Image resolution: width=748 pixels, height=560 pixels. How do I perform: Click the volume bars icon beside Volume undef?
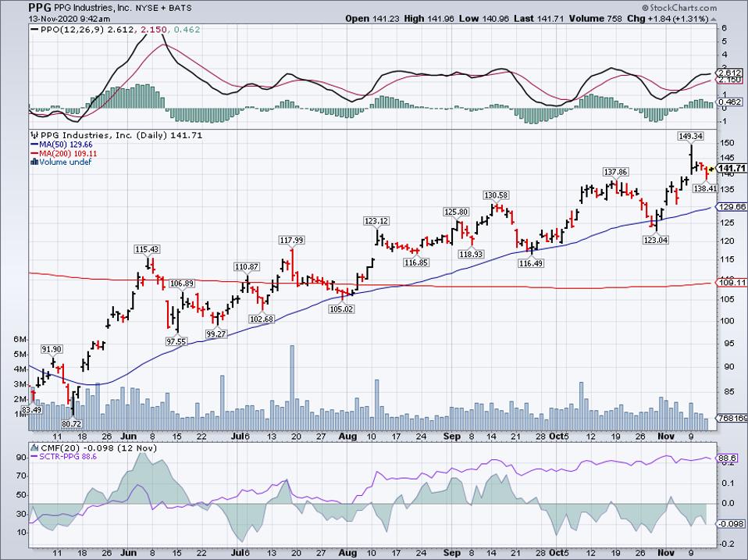(34, 162)
